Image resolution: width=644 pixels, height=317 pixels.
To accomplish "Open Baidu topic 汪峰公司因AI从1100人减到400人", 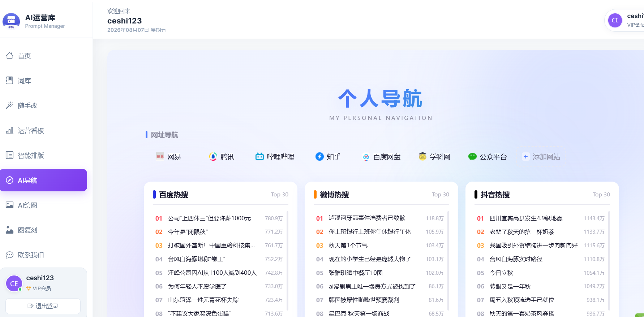I will [x=212, y=273].
